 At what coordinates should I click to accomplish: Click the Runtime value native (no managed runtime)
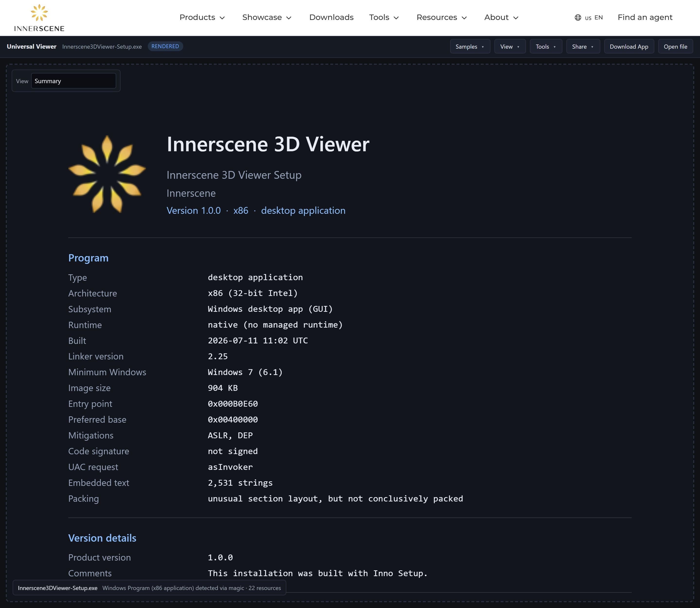point(275,325)
